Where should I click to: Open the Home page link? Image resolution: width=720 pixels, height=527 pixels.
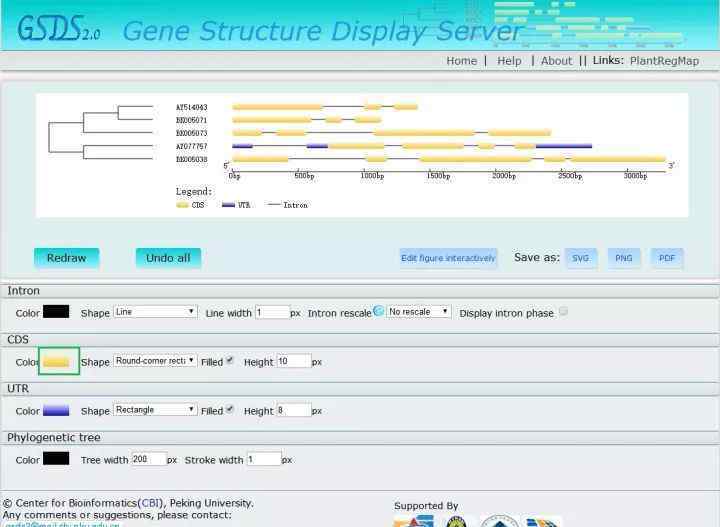(461, 61)
